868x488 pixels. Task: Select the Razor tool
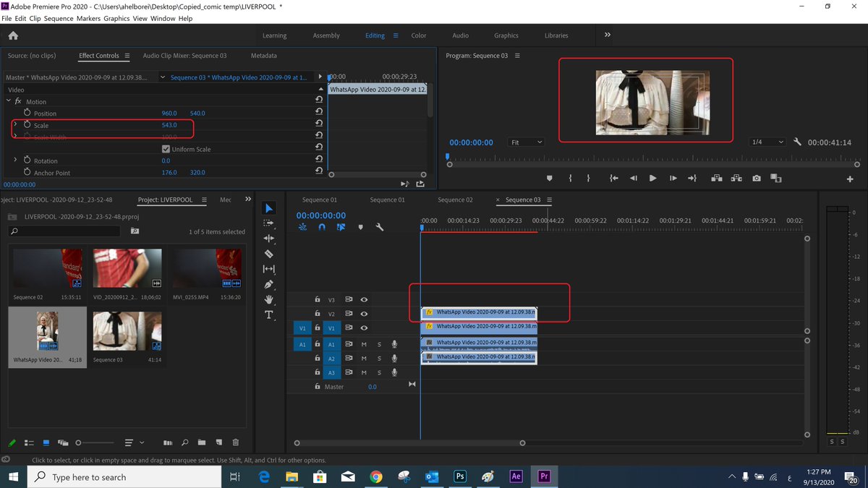point(268,254)
